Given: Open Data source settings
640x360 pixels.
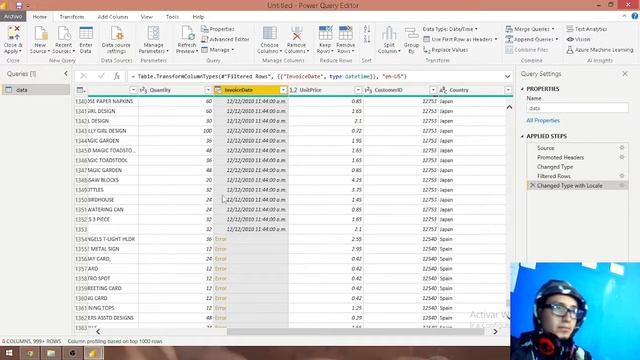Looking at the screenshot, I should [116, 40].
